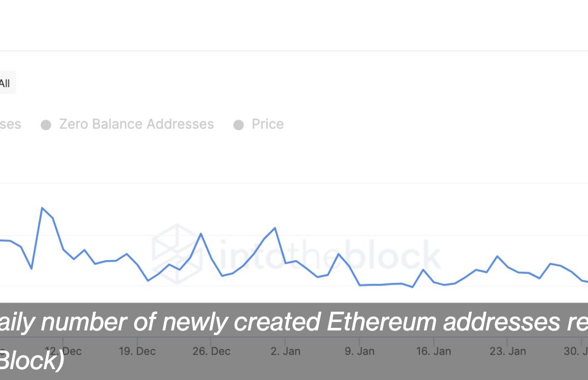
Task: Click the 2. Jan date marker
Action: pos(285,351)
